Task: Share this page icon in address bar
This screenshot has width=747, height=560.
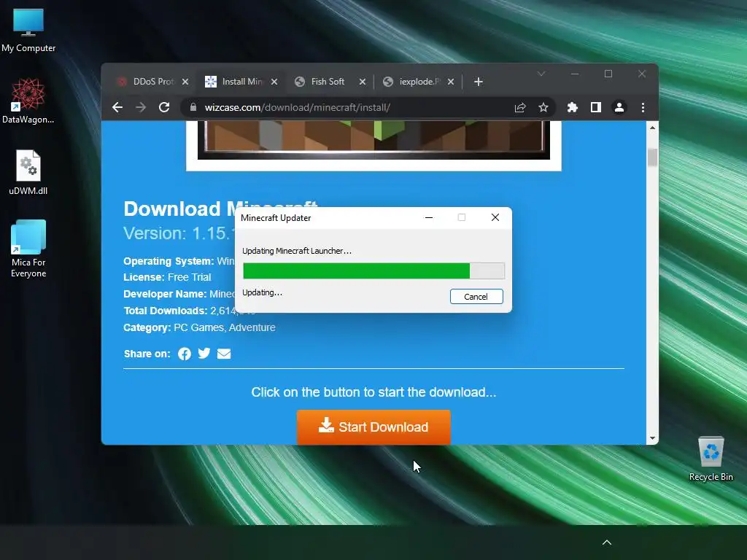Action: point(519,108)
